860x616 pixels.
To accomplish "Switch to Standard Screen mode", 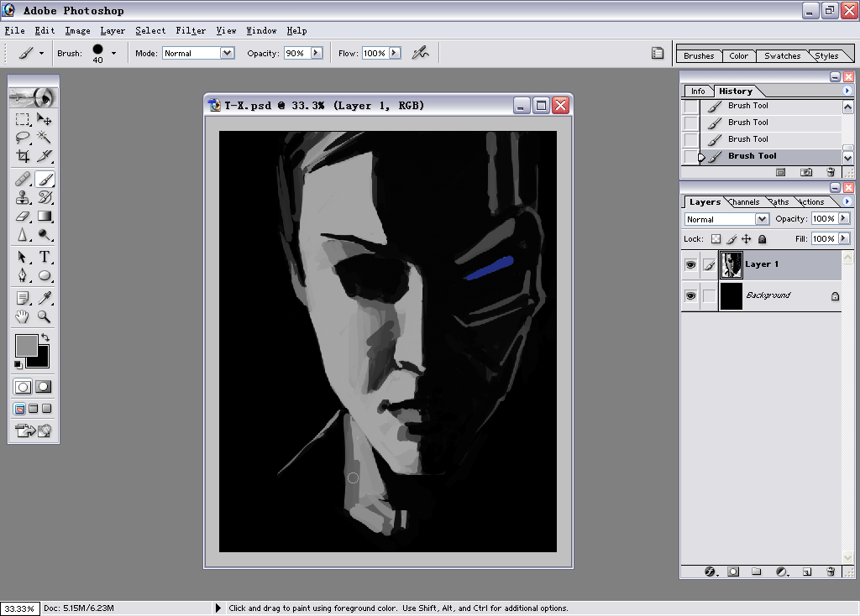I will point(19,409).
